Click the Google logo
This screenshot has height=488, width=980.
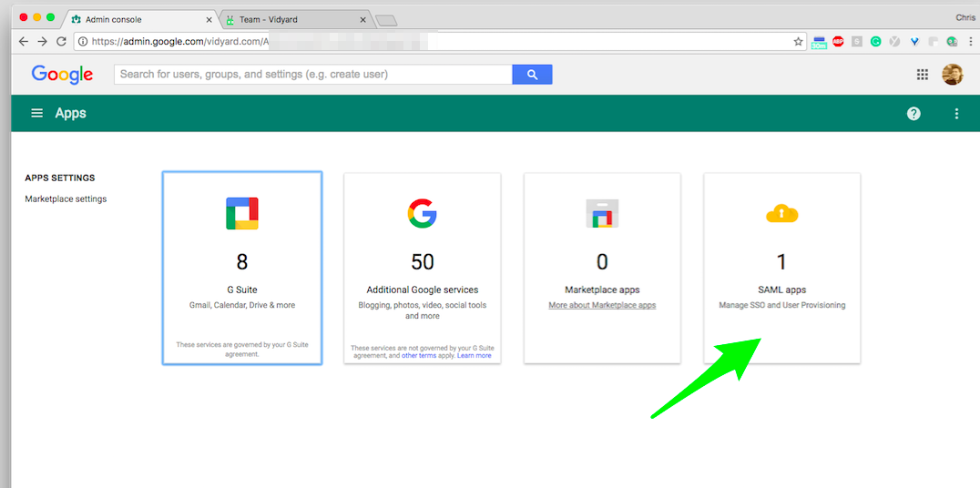(x=63, y=75)
